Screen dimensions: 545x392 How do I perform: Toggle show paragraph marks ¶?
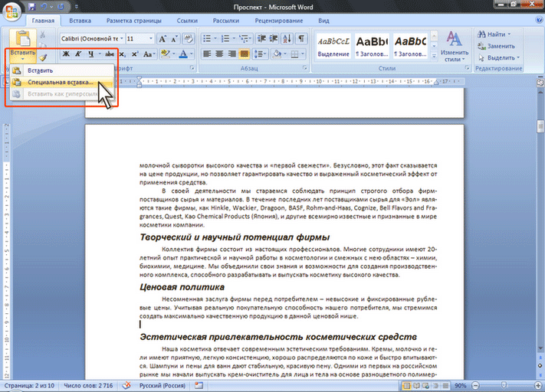tap(301, 38)
